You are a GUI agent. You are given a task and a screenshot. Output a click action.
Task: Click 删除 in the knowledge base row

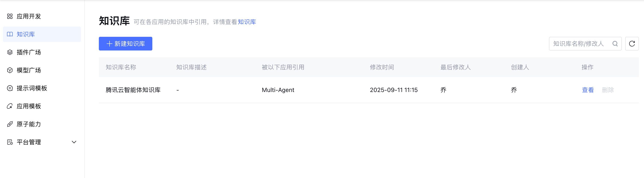click(608, 90)
